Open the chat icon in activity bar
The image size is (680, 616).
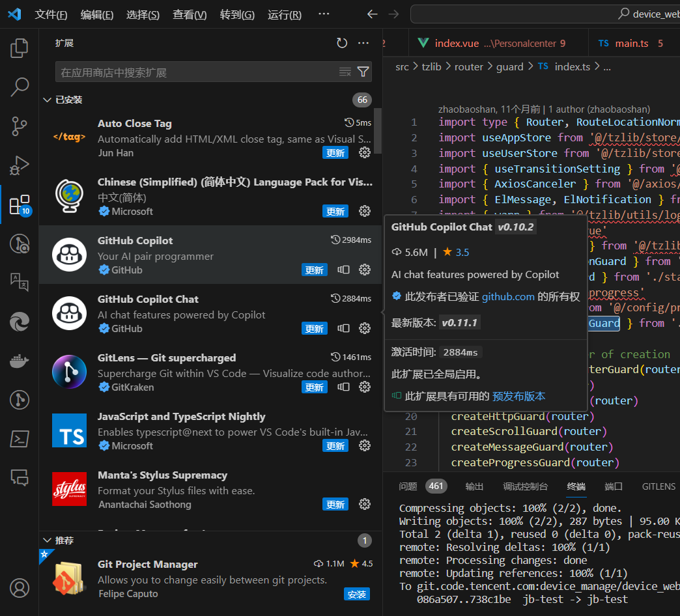click(19, 477)
